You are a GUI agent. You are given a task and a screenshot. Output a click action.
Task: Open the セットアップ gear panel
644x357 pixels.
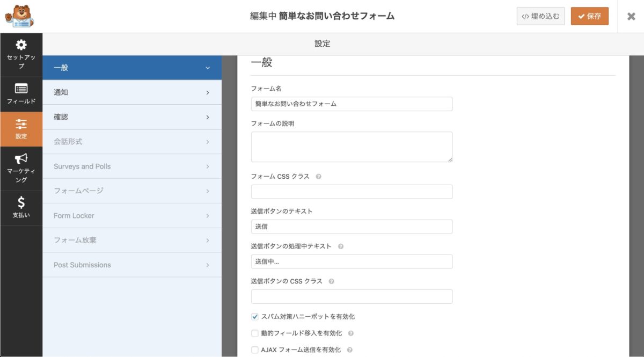(21, 54)
